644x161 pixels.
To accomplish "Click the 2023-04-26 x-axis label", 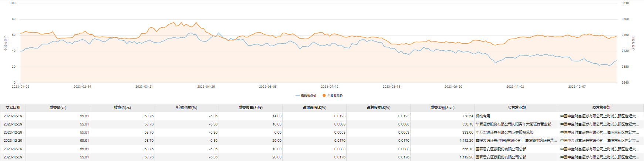I will click(206, 87).
